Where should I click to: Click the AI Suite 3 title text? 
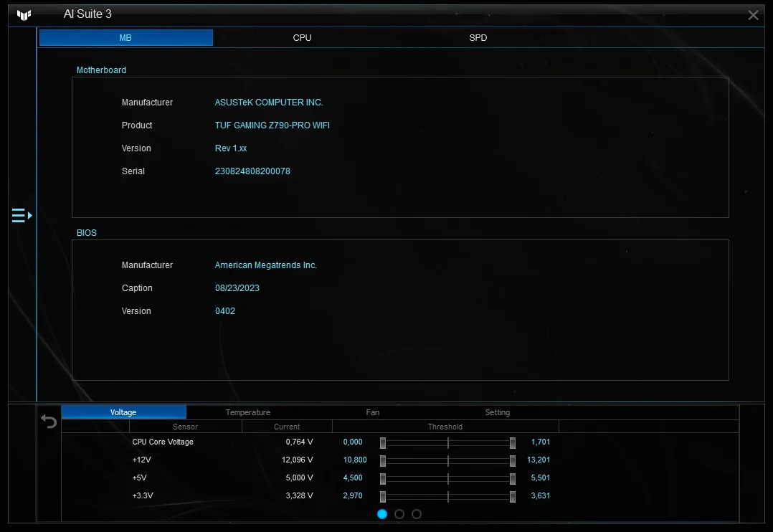pos(87,14)
